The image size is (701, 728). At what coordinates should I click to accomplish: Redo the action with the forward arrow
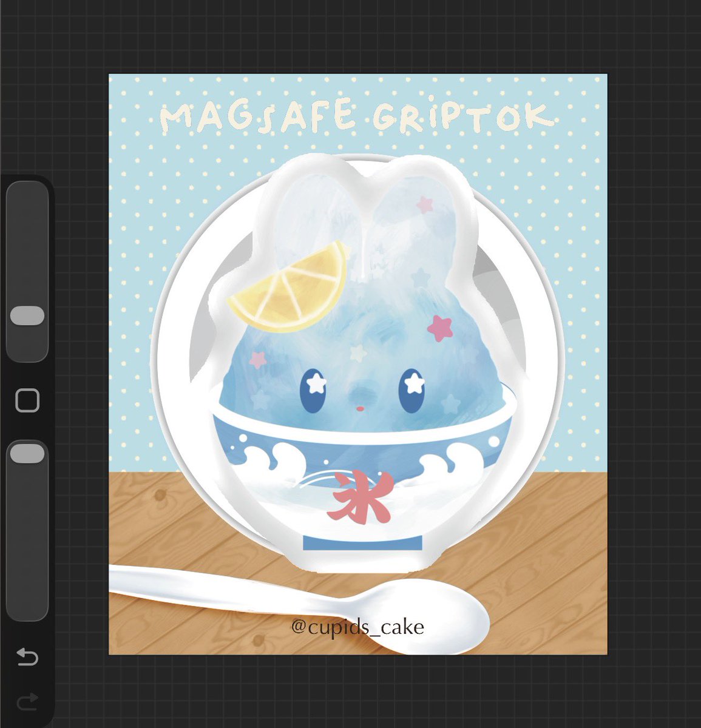[27, 702]
